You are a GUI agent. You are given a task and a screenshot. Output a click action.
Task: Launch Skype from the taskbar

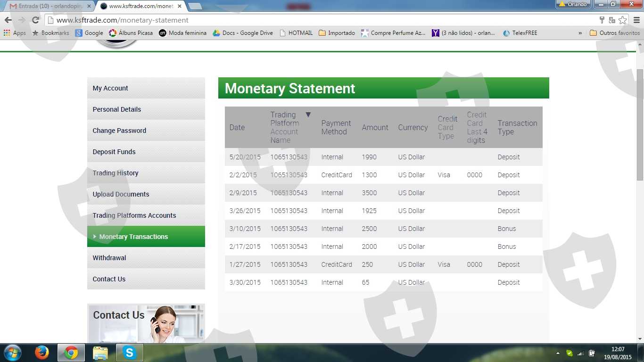tap(129, 353)
